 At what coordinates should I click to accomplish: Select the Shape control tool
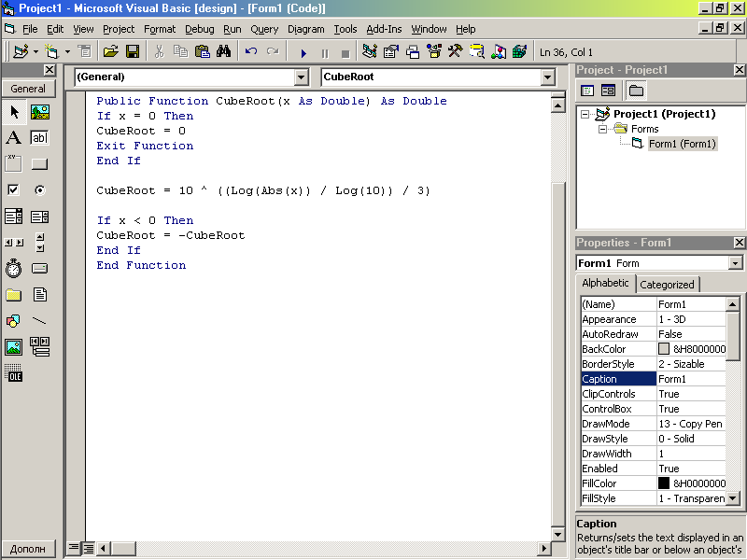(x=13, y=321)
